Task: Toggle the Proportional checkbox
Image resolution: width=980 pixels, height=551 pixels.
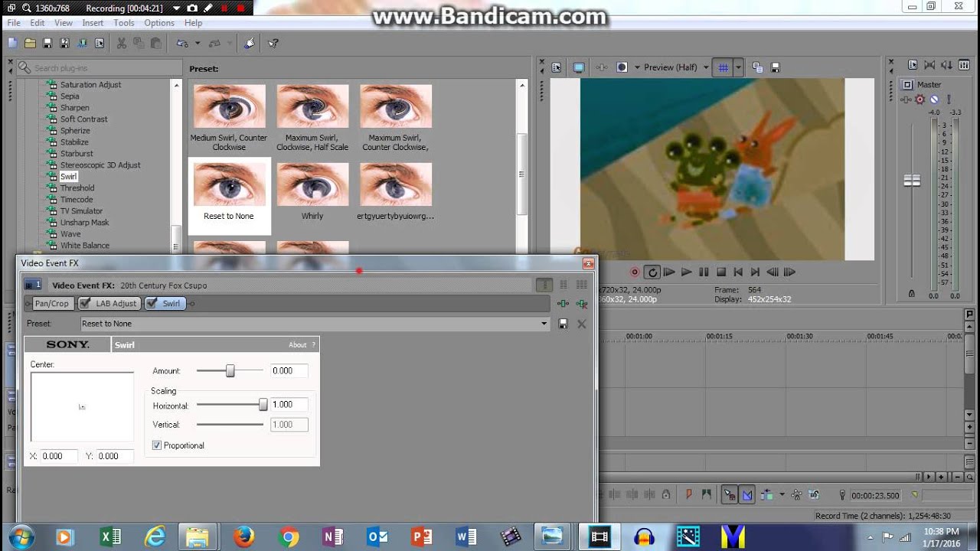Action: (157, 445)
